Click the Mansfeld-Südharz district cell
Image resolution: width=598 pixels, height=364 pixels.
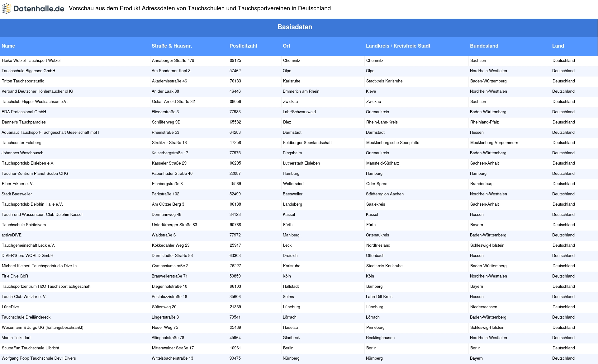point(382,163)
